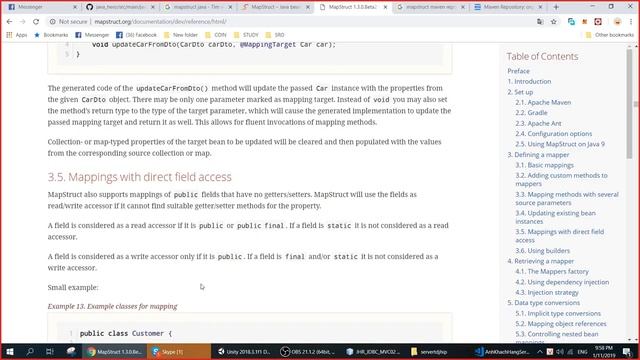Open 2.2. Gradle link
Viewport: 640px width, 360px height.
tap(531, 113)
